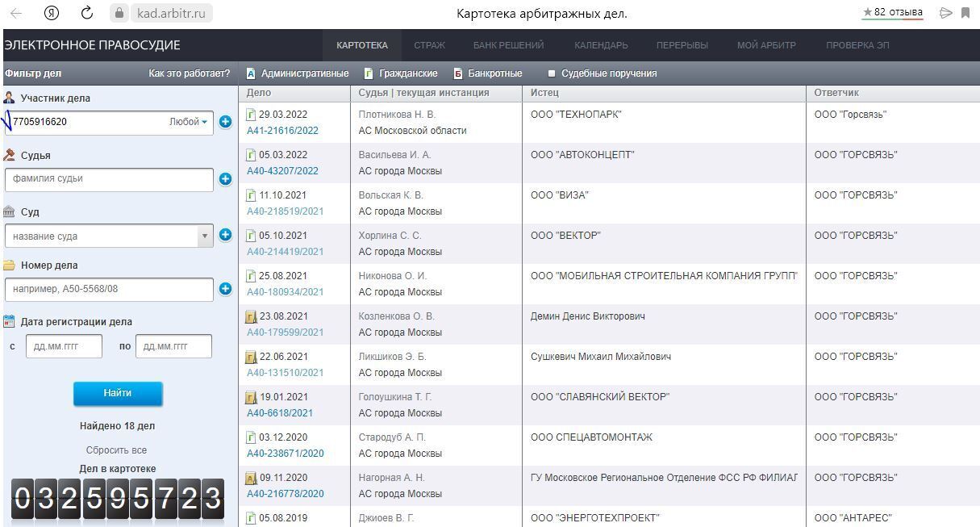Click plus icon next to court field
Screen dimensions: 980x527
pyautogui.click(x=225, y=235)
